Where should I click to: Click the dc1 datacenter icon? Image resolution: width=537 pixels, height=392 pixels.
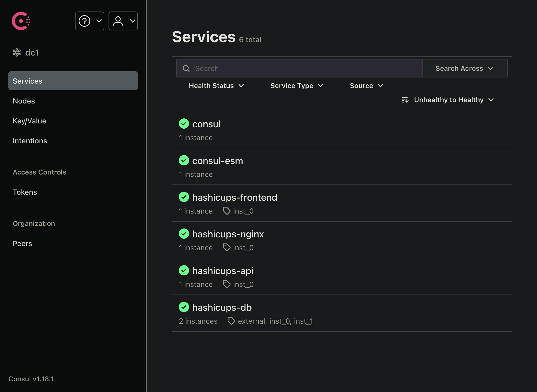click(17, 52)
